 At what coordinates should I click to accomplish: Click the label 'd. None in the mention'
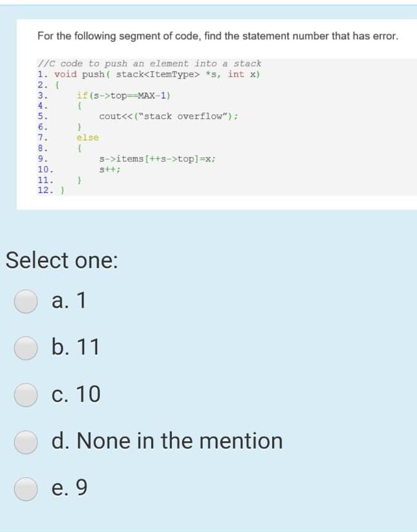(x=166, y=441)
